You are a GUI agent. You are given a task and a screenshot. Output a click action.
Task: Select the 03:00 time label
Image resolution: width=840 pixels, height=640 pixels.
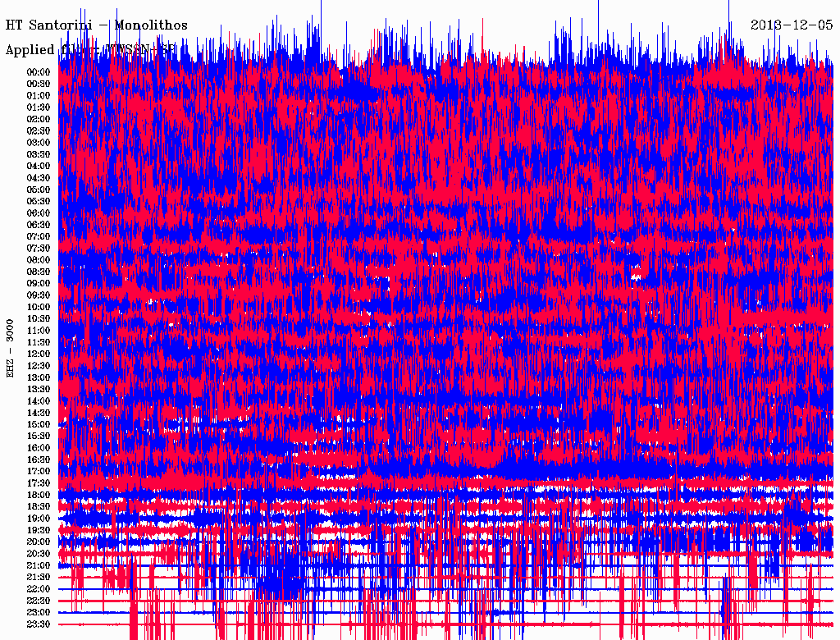click(x=39, y=143)
